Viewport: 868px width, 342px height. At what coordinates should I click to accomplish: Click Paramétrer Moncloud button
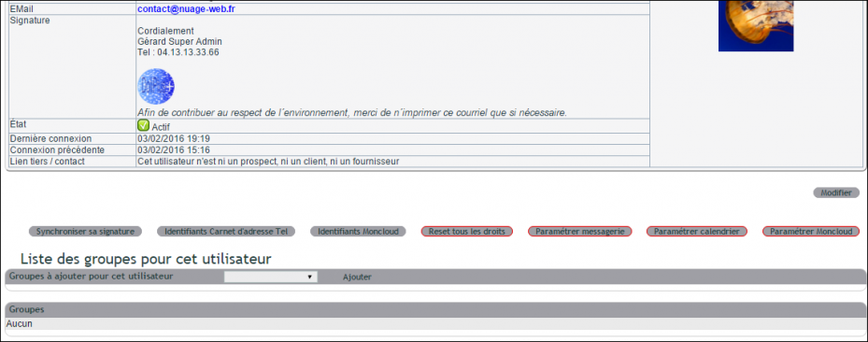[811, 232]
